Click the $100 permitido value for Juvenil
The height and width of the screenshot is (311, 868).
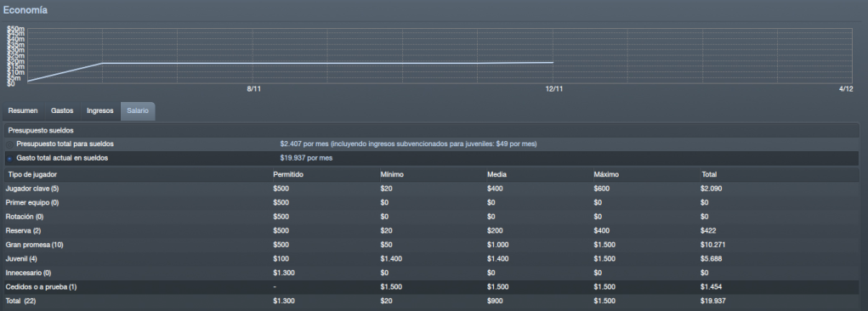(x=281, y=259)
